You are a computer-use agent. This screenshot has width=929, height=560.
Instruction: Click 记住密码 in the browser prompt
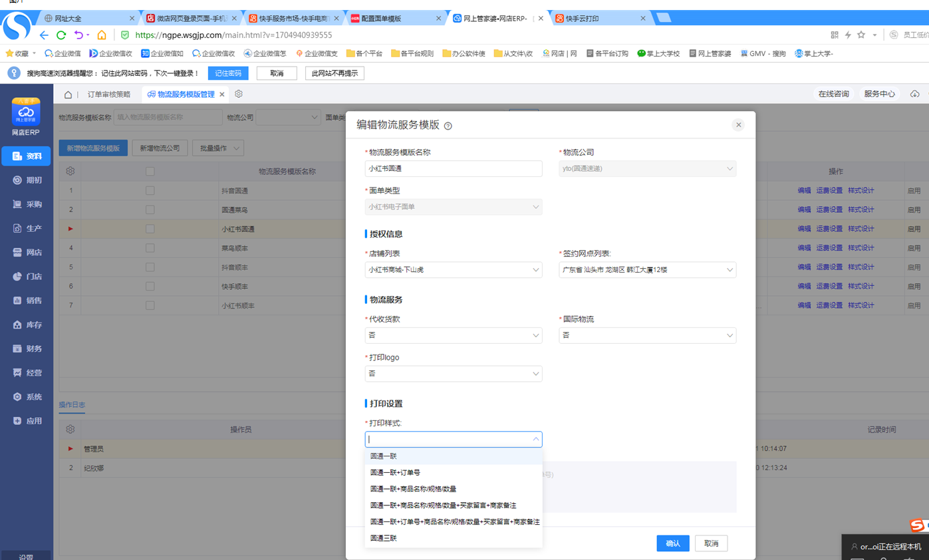pos(228,73)
